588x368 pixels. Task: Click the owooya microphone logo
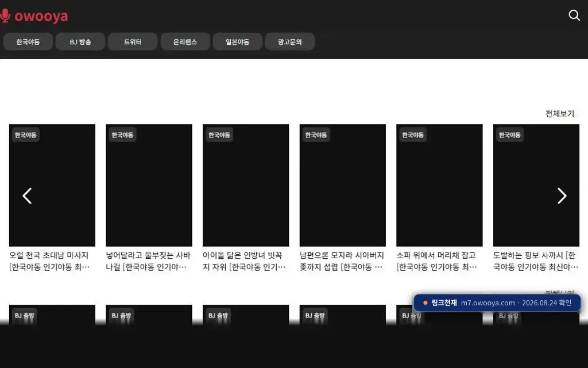pyautogui.click(x=34, y=16)
